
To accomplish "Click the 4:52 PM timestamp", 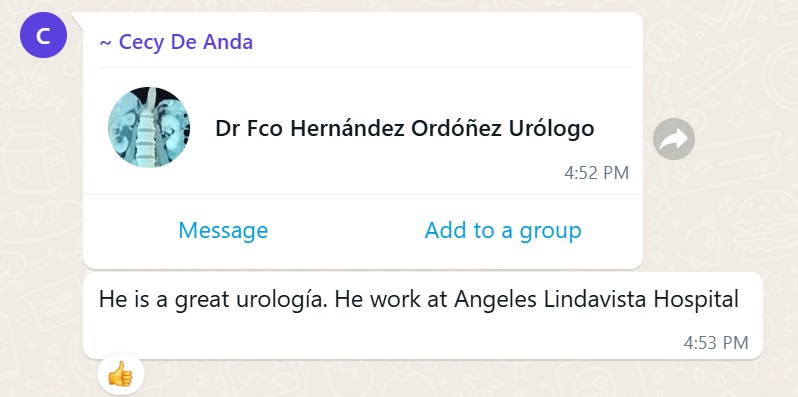I will (596, 173).
